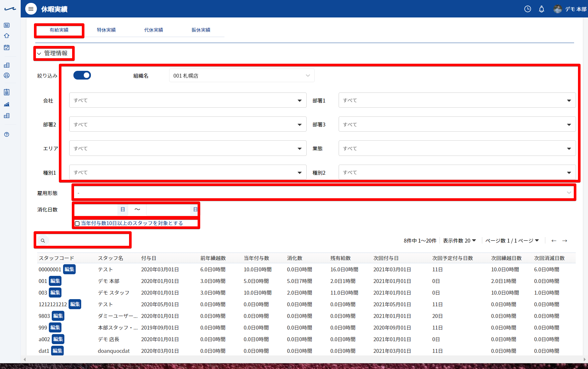Open the 部署3 dropdown
Image resolution: width=588 pixels, height=369 pixels.
click(x=457, y=124)
